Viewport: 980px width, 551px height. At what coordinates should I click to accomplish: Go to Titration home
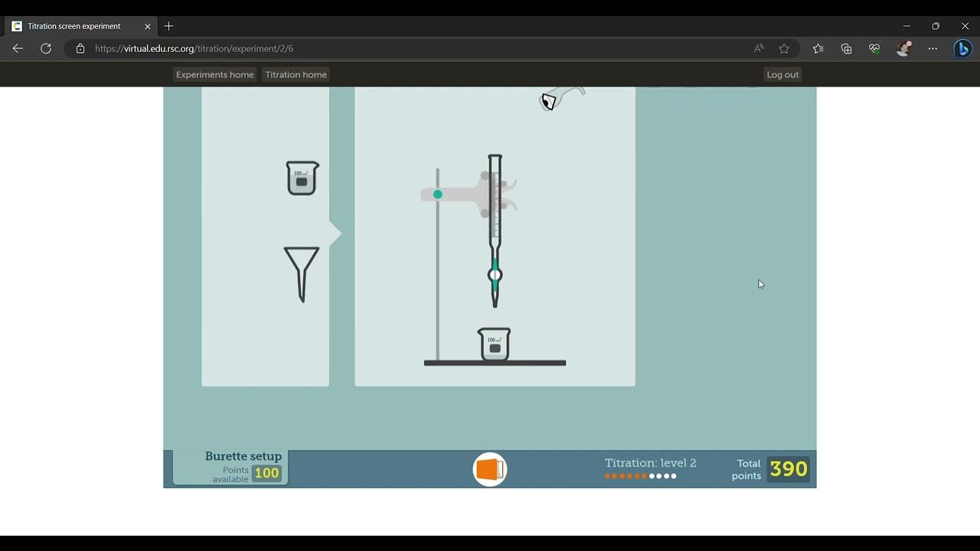[x=296, y=74]
